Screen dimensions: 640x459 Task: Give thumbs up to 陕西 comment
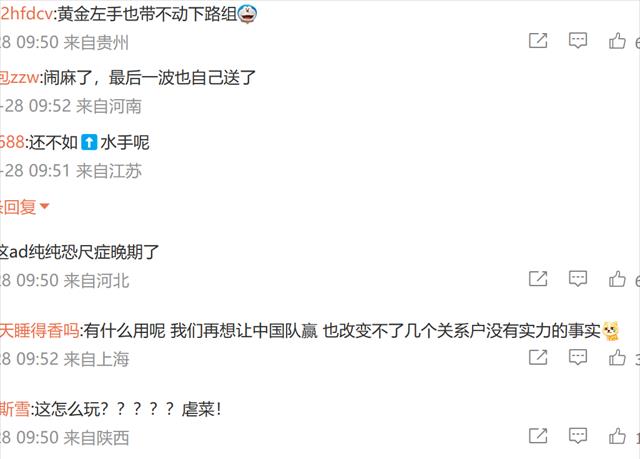pos(617,436)
